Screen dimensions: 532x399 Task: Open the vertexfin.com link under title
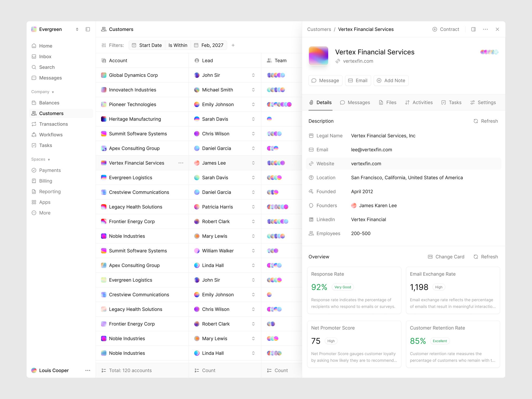(354, 61)
